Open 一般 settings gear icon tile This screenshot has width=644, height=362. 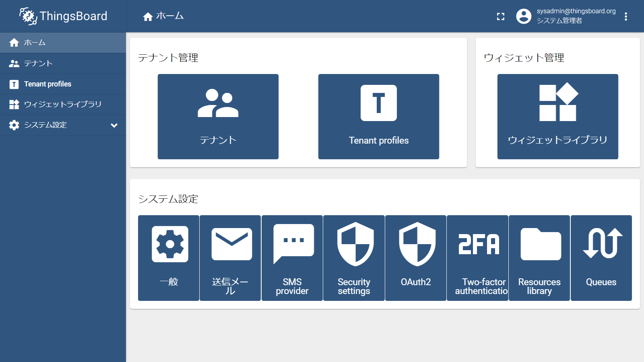(x=169, y=258)
